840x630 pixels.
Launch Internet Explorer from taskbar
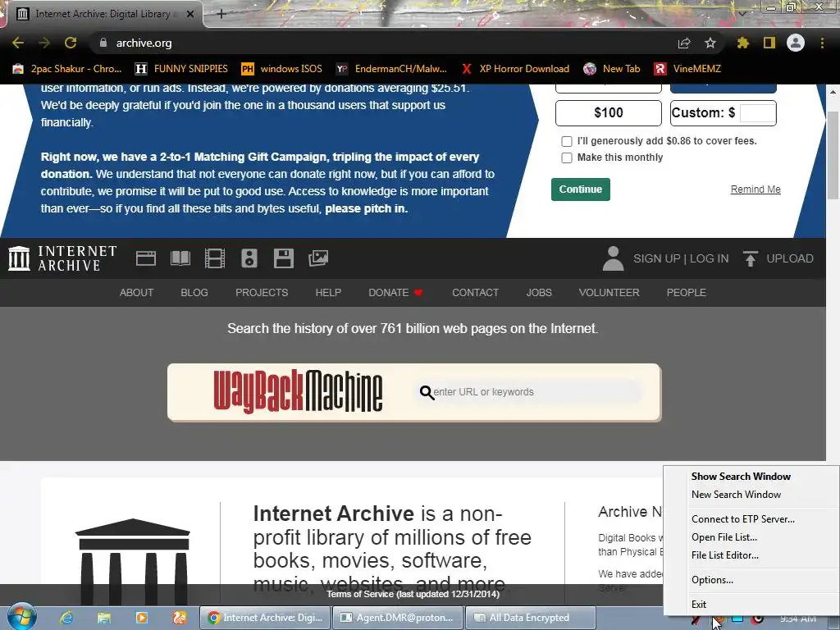point(66,618)
